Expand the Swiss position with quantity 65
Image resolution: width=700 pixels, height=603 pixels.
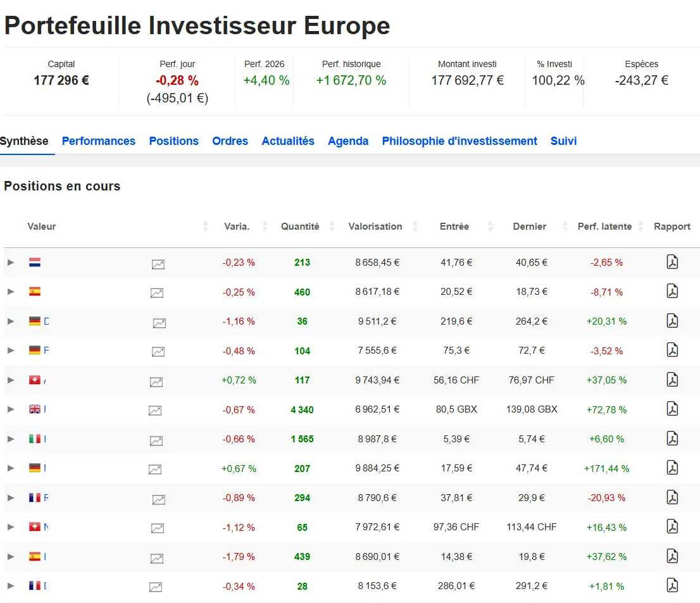click(11, 527)
